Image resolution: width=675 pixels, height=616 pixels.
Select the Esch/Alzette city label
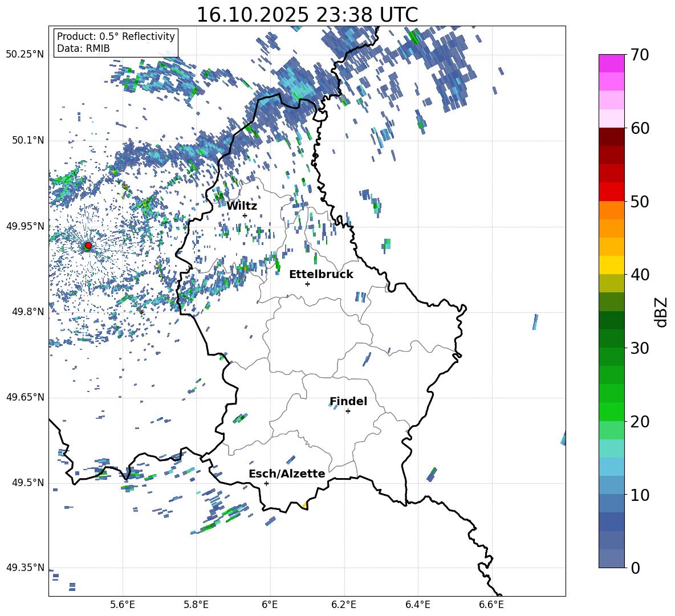coord(287,474)
